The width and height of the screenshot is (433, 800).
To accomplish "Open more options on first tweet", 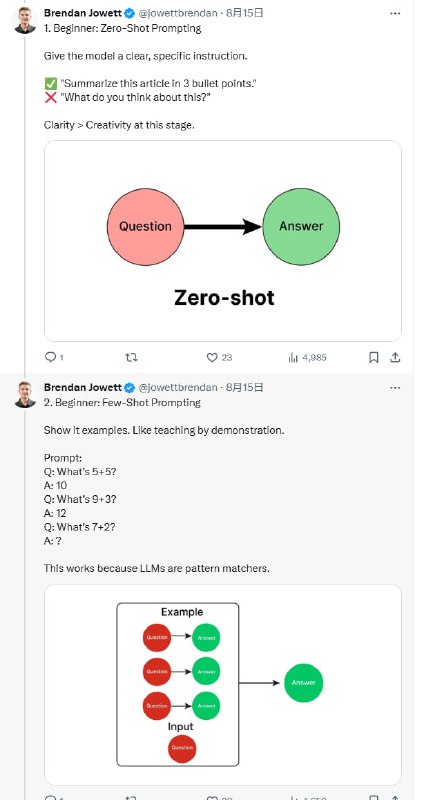I will [395, 13].
